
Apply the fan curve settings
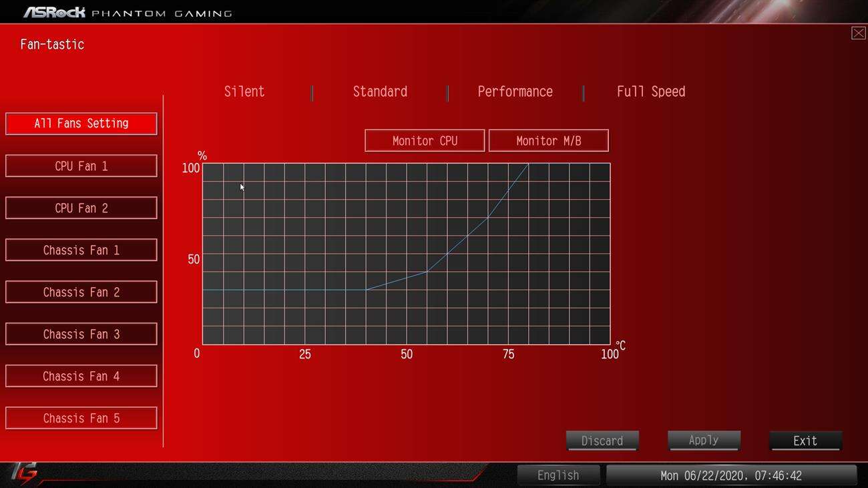click(703, 440)
